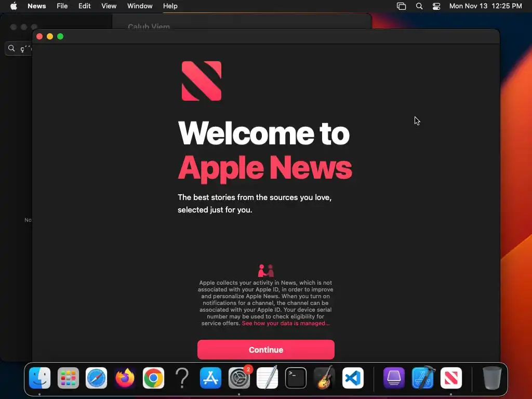
Task: Click the date and time display
Action: tap(486, 6)
